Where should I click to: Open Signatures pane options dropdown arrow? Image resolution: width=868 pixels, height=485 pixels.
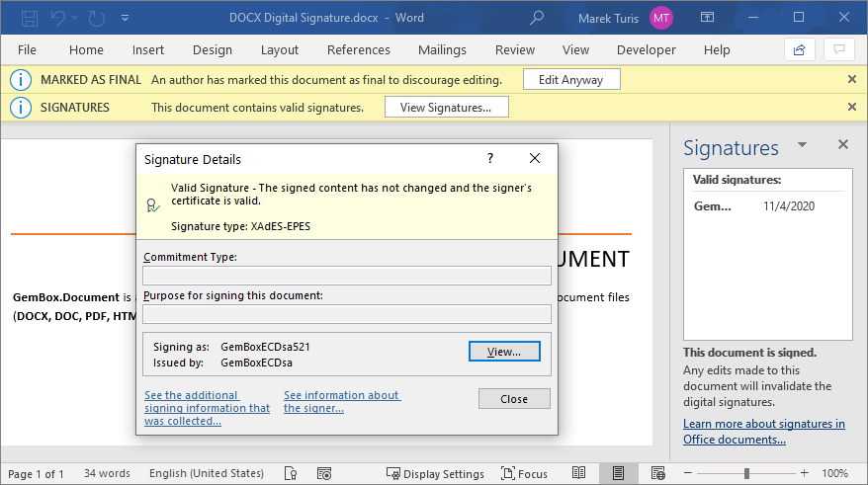pos(803,145)
